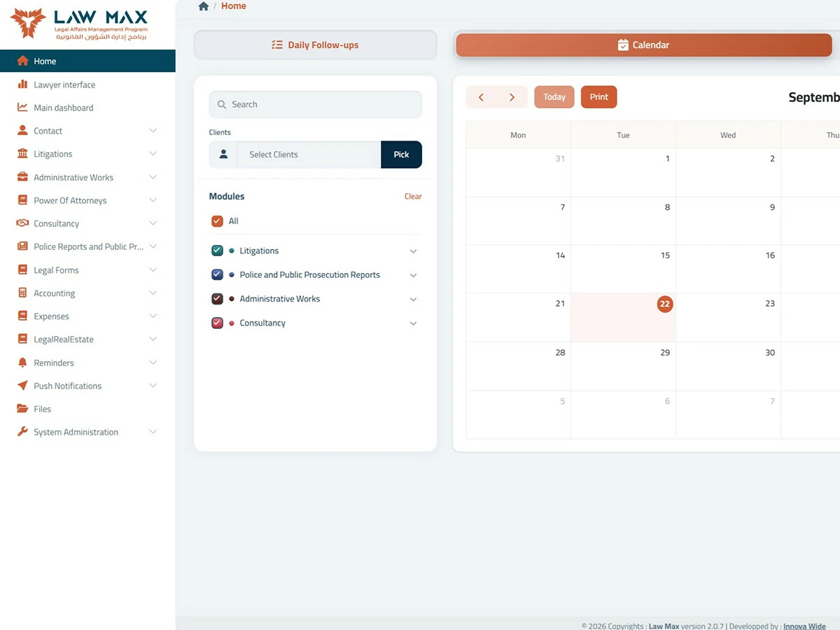The height and width of the screenshot is (630, 840).
Task: Uncheck the Administrative Works module checkbox
Action: (x=217, y=299)
